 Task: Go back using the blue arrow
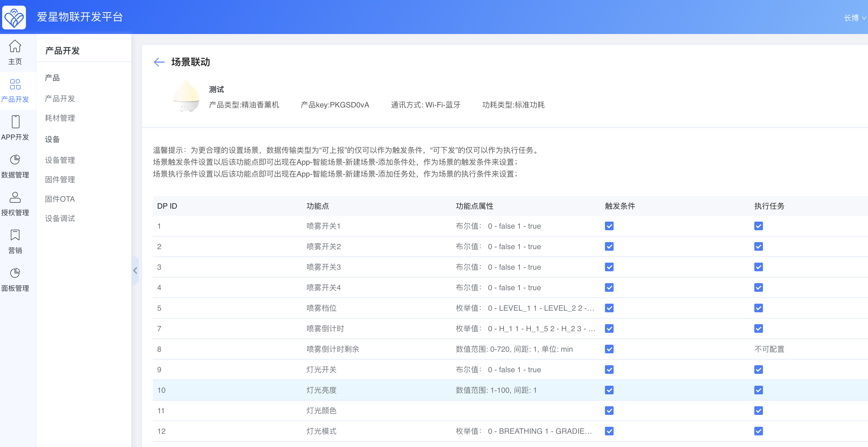[x=159, y=62]
